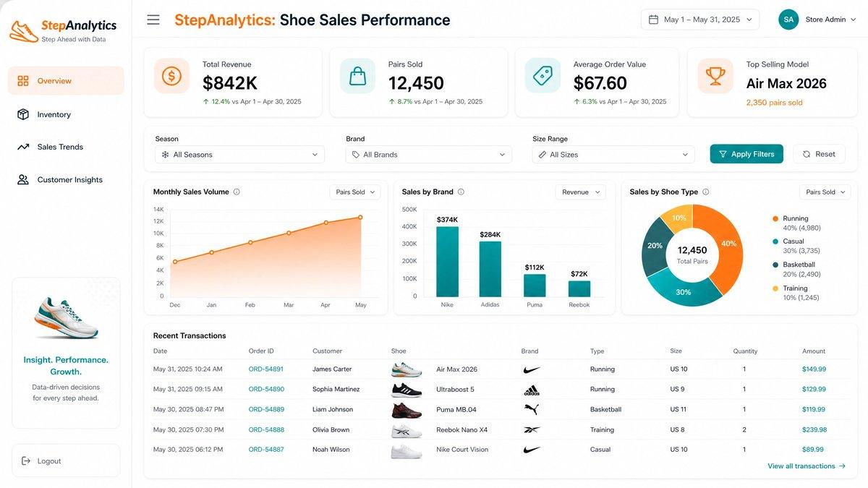Click the Average Order Value tag icon
This screenshot has height=488, width=868.
click(x=542, y=76)
